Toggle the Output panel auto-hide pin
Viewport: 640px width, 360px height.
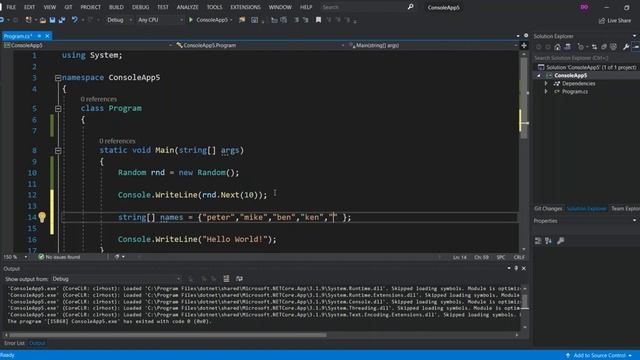516,268
